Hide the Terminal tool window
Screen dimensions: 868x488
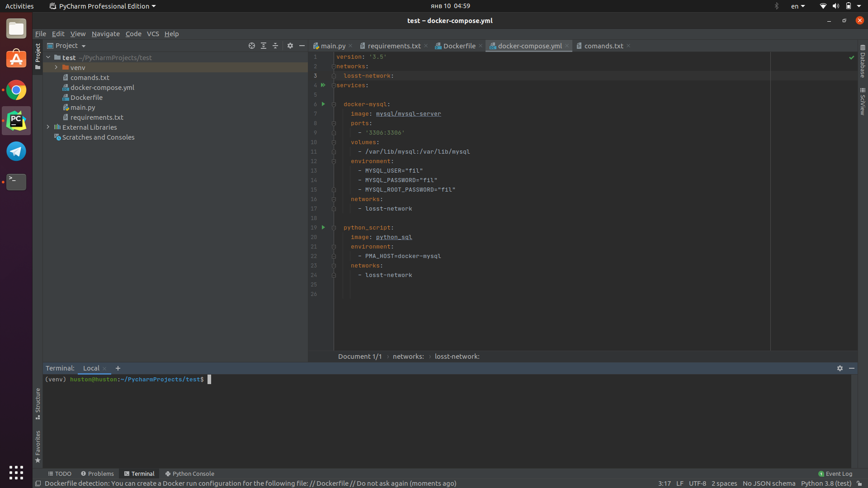coord(852,368)
